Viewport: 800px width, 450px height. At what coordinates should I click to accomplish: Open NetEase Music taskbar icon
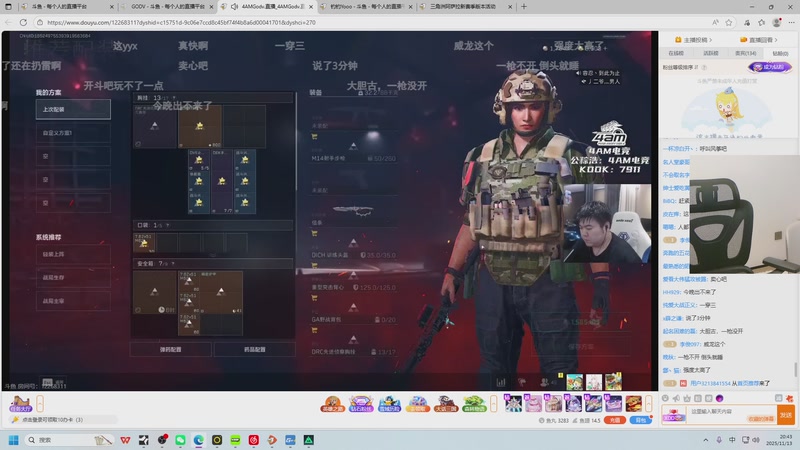pos(254,440)
